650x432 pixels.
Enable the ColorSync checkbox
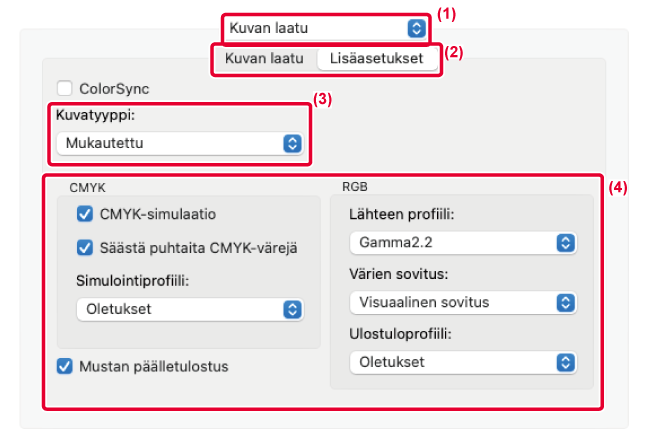click(x=65, y=88)
